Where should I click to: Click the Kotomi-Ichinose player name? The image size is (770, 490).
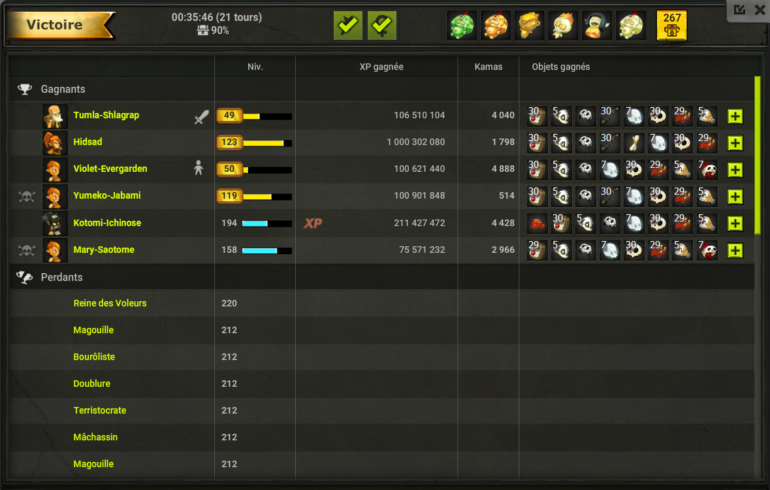point(107,223)
